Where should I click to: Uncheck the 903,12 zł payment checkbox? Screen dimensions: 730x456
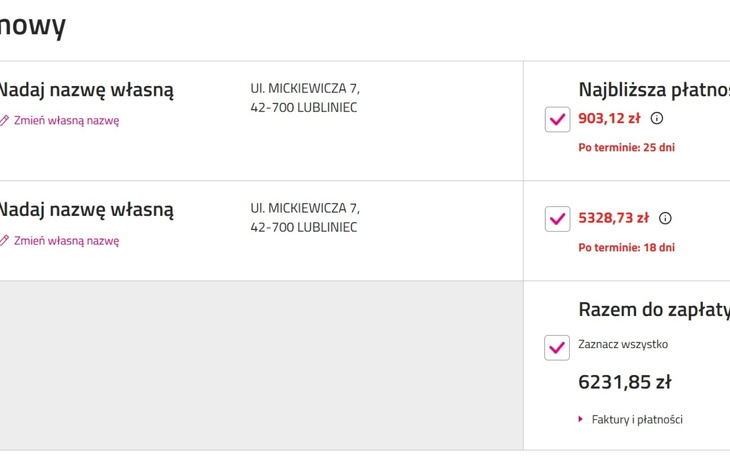coord(557,119)
